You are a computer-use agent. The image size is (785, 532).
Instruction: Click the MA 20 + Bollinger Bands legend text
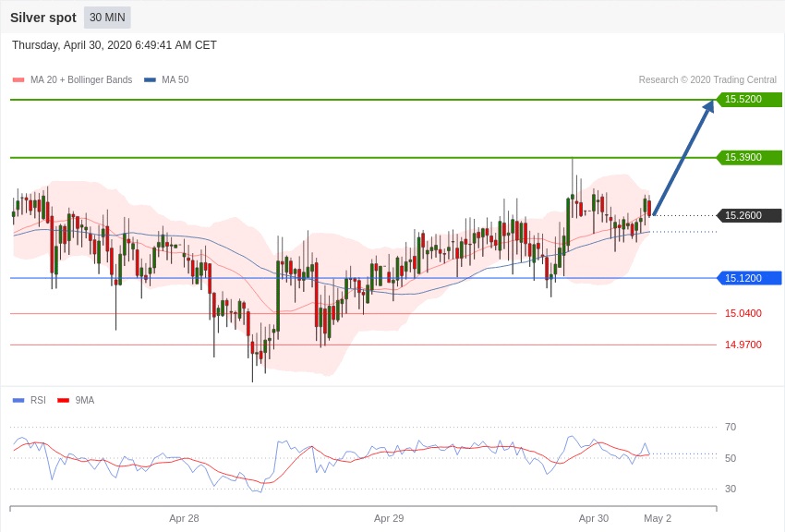(81, 80)
